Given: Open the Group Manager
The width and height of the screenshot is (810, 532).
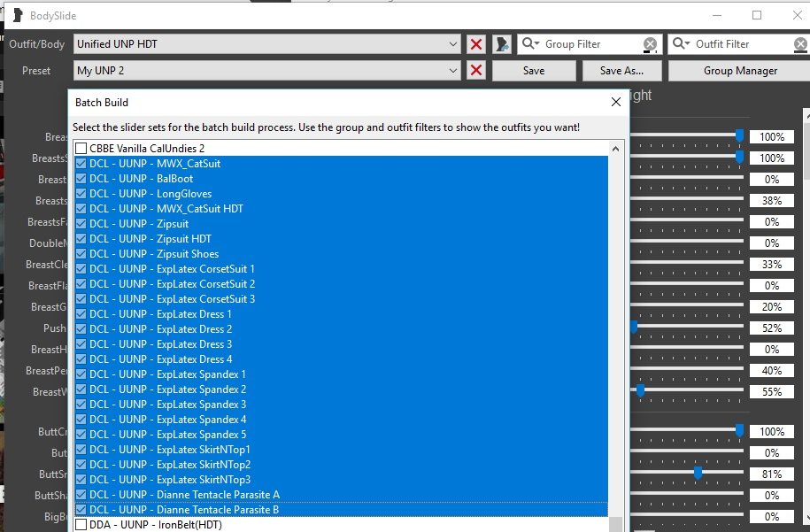Looking at the screenshot, I should click(740, 71).
